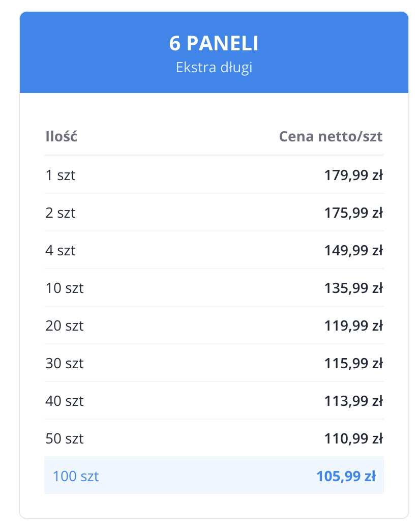Click the Cena netto/szt column header
418x532 pixels.
coord(331,137)
